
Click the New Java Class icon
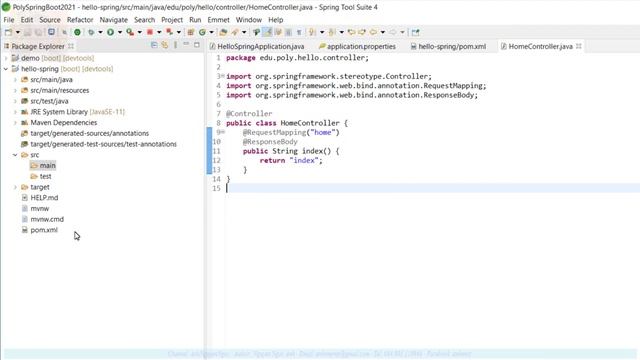[202, 32]
